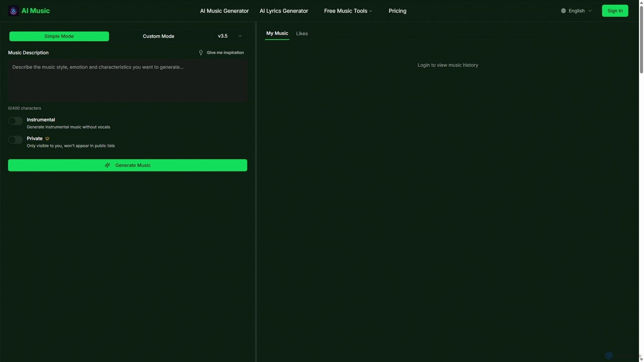This screenshot has width=644, height=362.
Task: Click the sparkle icon on Generate Music
Action: click(x=107, y=165)
